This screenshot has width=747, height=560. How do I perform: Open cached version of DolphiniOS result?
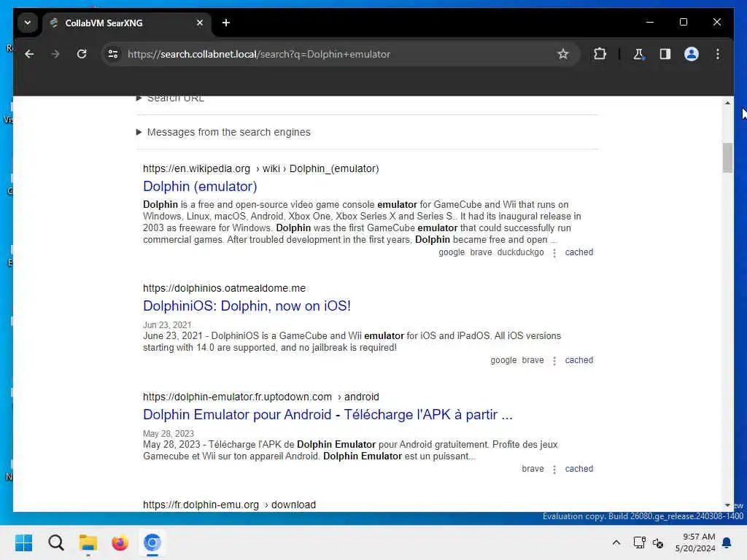click(x=578, y=360)
